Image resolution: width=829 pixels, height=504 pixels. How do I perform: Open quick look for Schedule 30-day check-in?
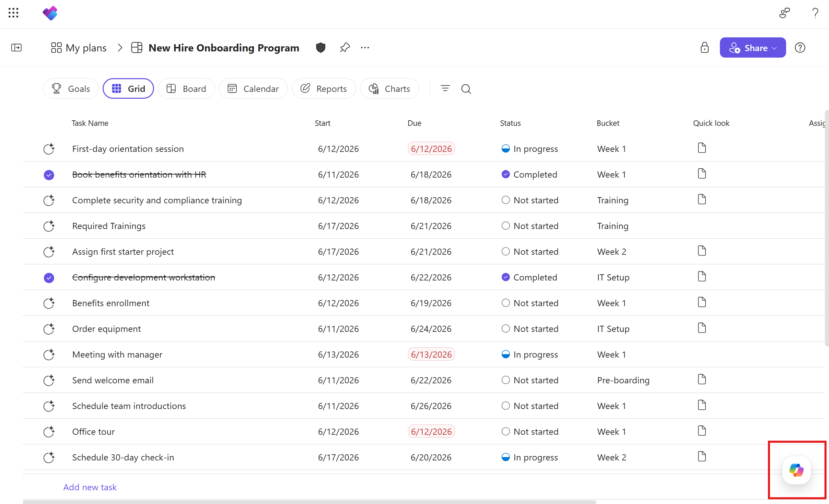(x=702, y=457)
